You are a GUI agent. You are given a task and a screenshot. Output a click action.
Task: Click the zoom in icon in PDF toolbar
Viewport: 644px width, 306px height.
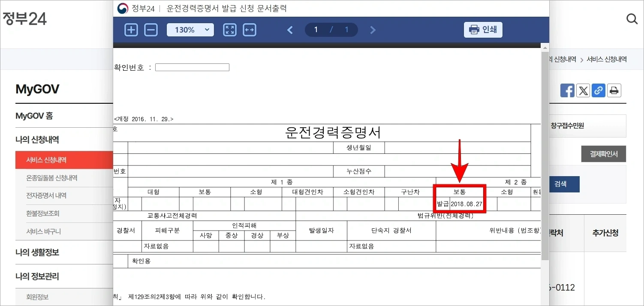coord(131,30)
